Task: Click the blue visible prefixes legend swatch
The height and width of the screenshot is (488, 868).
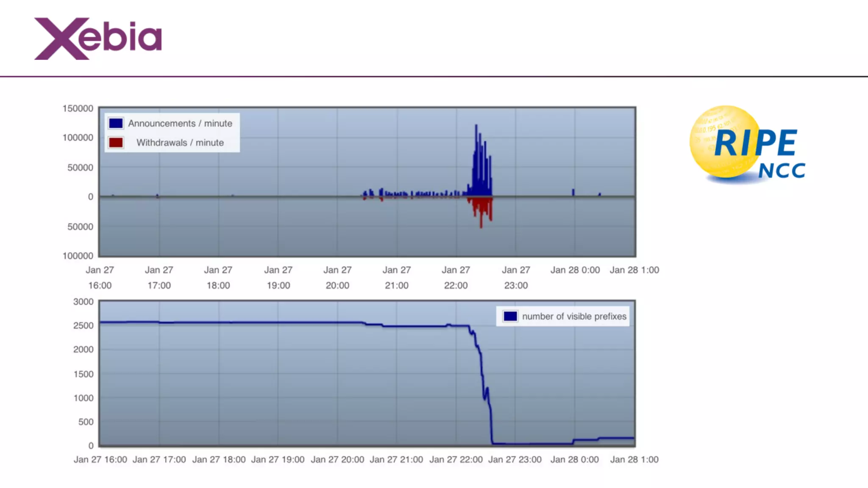Action: 510,316
